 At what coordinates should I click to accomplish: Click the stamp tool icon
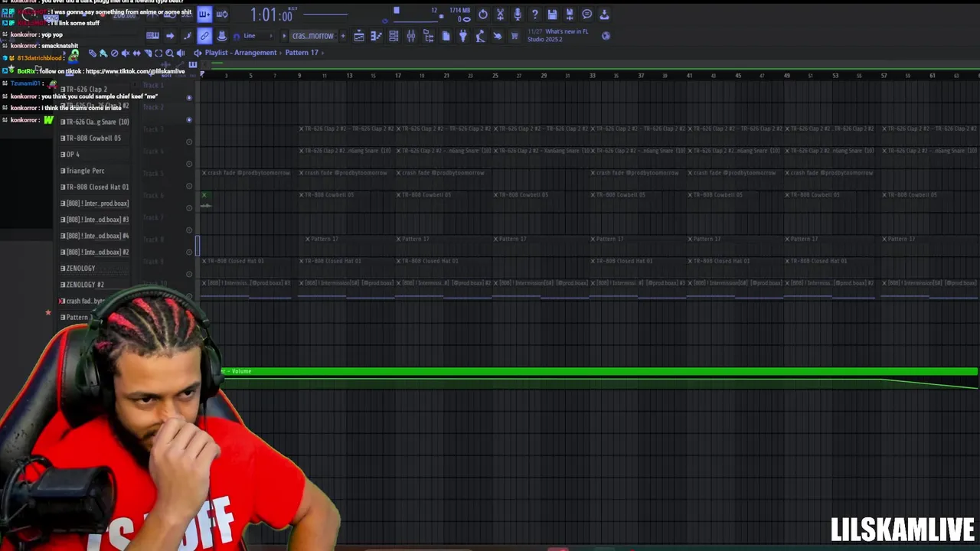click(222, 36)
